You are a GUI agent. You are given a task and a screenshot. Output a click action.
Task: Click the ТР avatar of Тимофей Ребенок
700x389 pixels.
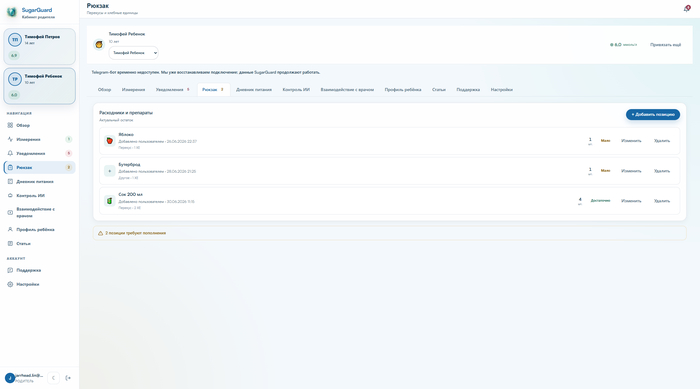click(x=15, y=79)
